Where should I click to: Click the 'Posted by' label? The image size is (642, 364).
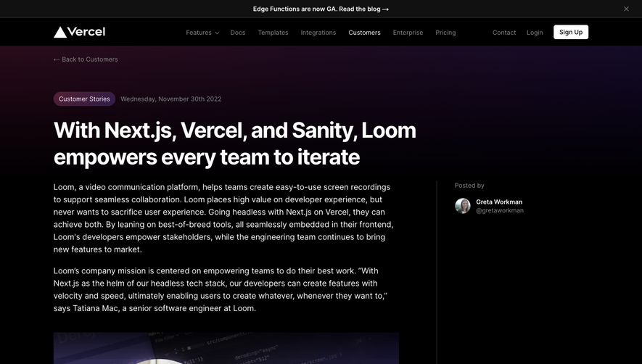(x=469, y=186)
